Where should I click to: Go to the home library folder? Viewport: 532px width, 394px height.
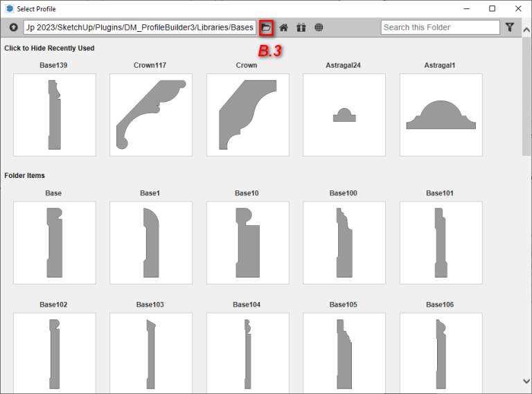[x=283, y=28]
